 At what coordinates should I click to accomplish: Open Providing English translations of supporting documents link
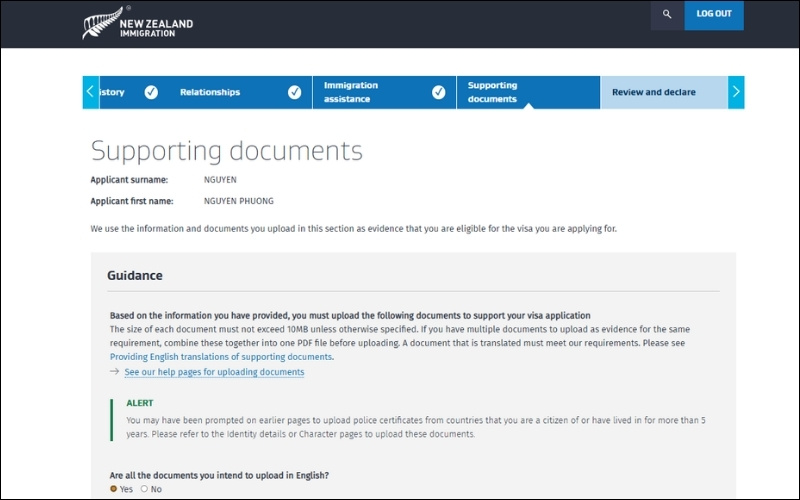click(x=221, y=357)
